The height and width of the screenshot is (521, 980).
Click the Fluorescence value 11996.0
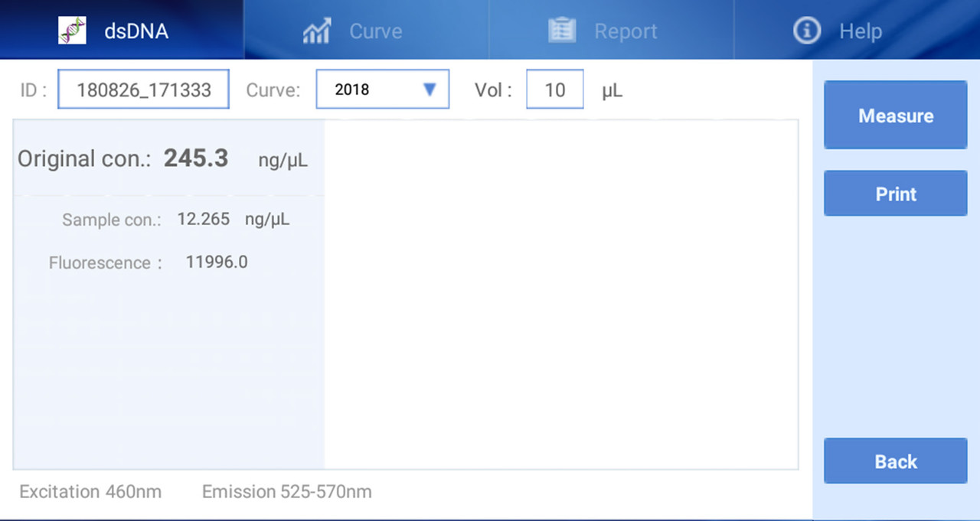pyautogui.click(x=217, y=262)
